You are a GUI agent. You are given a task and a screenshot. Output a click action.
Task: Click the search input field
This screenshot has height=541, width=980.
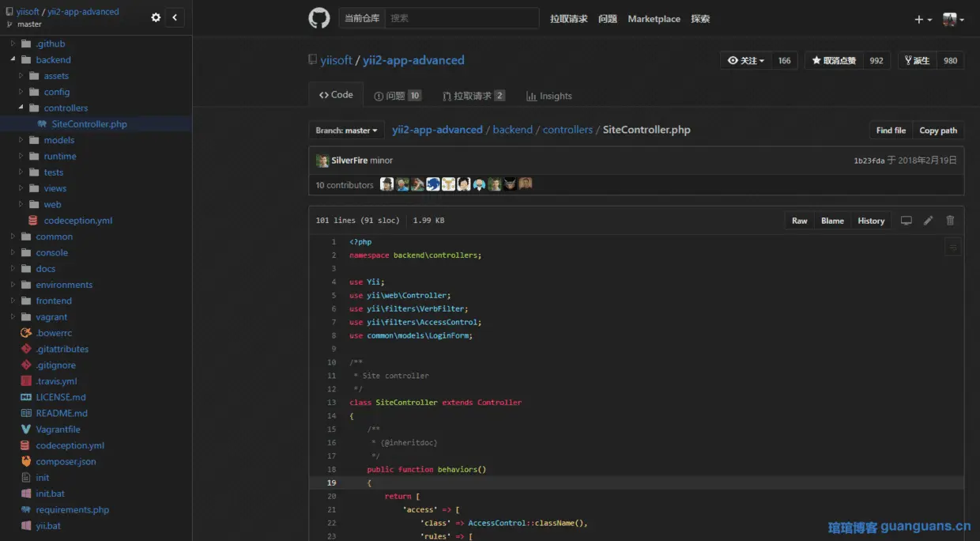462,18
